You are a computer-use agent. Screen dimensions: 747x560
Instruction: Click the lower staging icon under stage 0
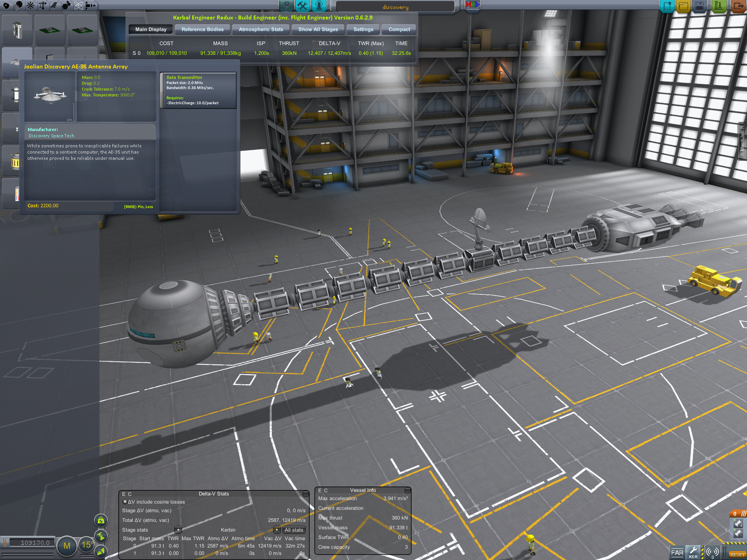pyautogui.click(x=738, y=534)
